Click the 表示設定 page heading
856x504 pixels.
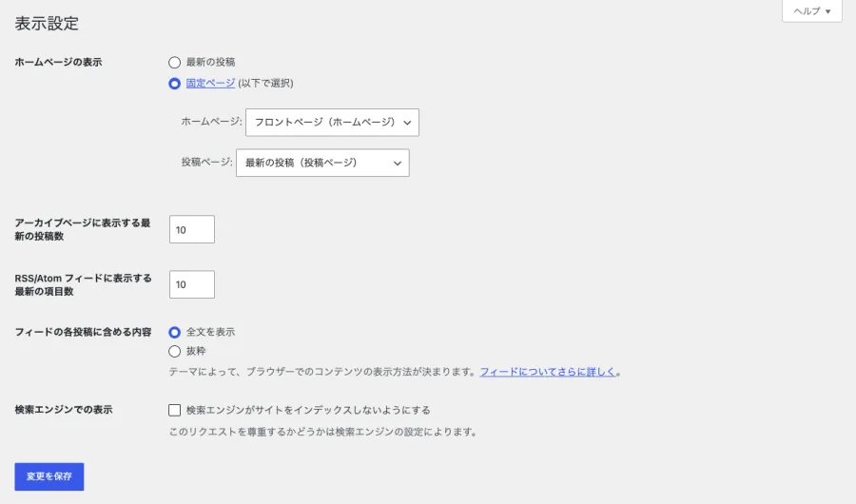point(47,24)
